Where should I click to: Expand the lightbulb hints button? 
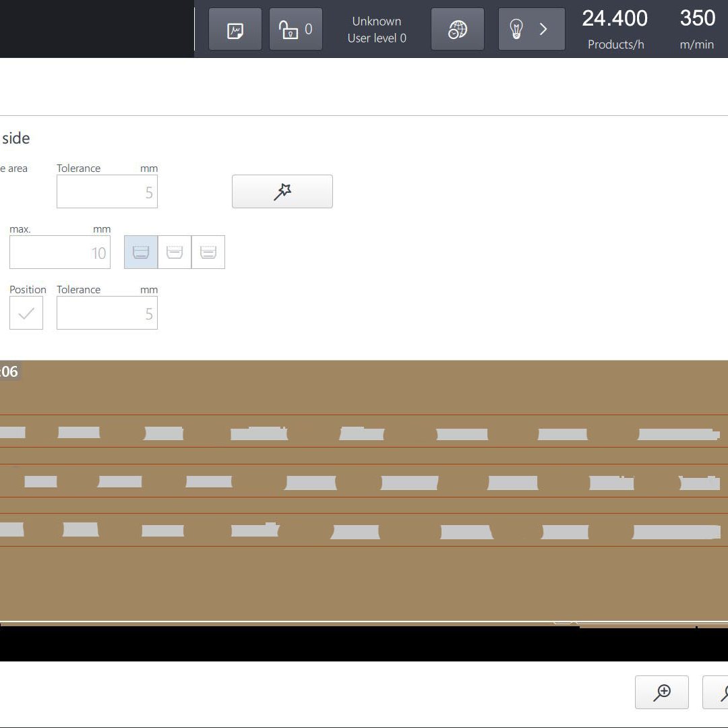point(531,29)
